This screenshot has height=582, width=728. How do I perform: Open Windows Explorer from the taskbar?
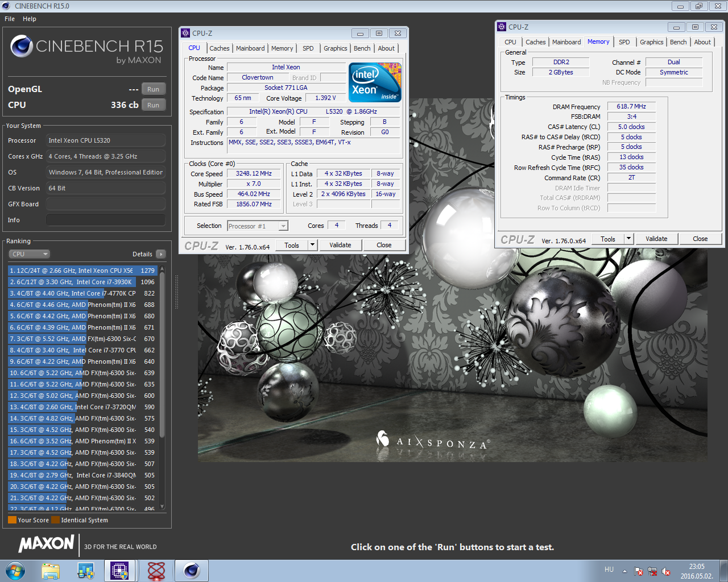50,571
